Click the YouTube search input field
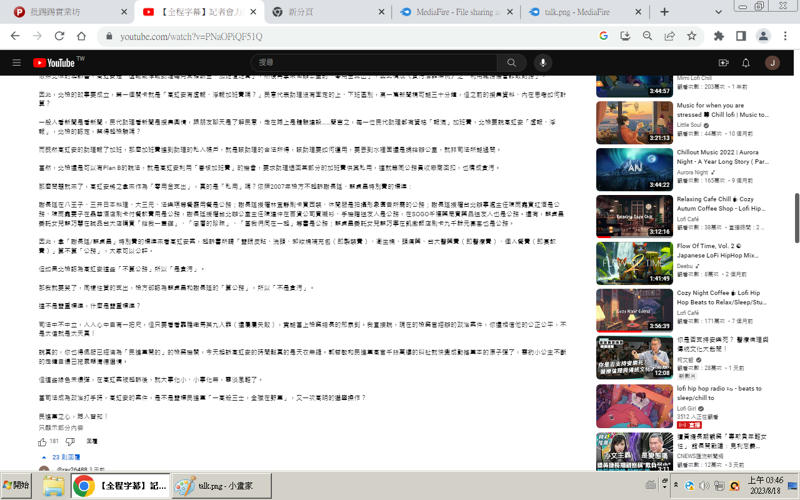 point(374,63)
